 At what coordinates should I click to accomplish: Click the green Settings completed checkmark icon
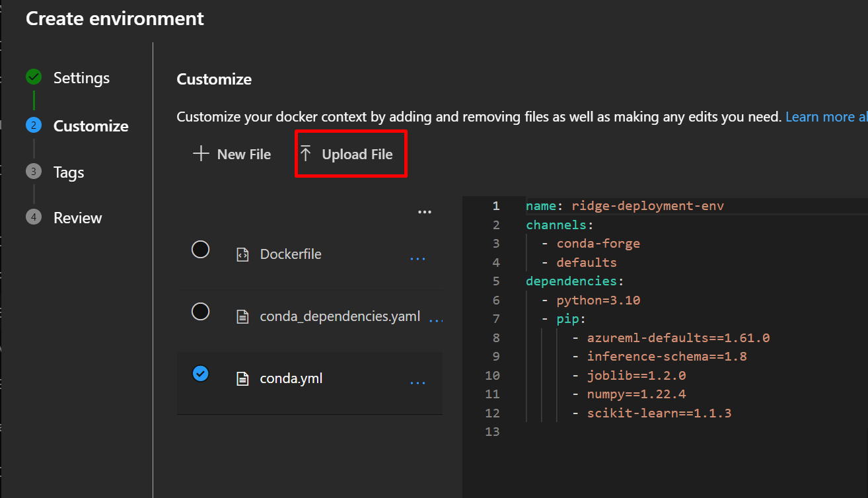34,77
